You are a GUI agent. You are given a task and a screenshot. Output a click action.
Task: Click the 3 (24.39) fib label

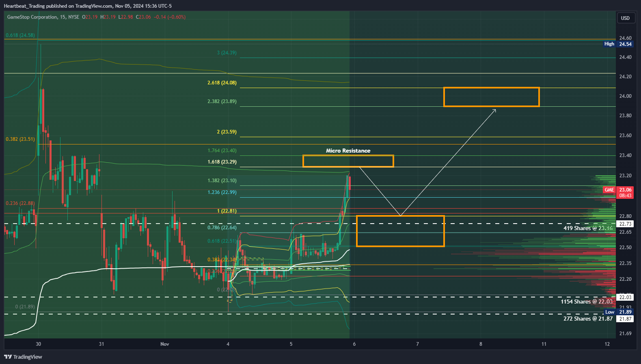pyautogui.click(x=227, y=53)
